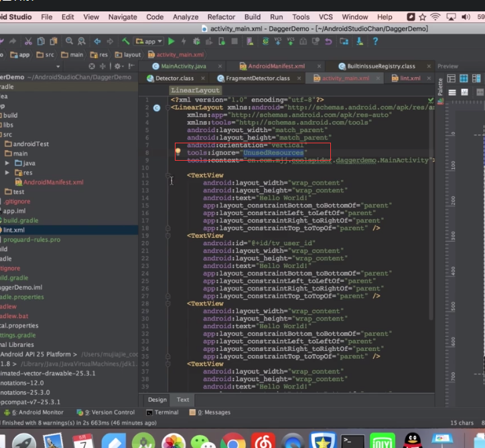Open the VCS menu
The width and height of the screenshot is (485, 448).
(326, 17)
